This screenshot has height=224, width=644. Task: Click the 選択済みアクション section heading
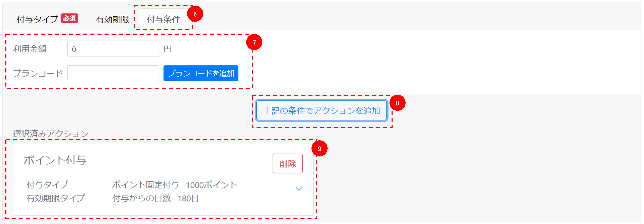(50, 134)
